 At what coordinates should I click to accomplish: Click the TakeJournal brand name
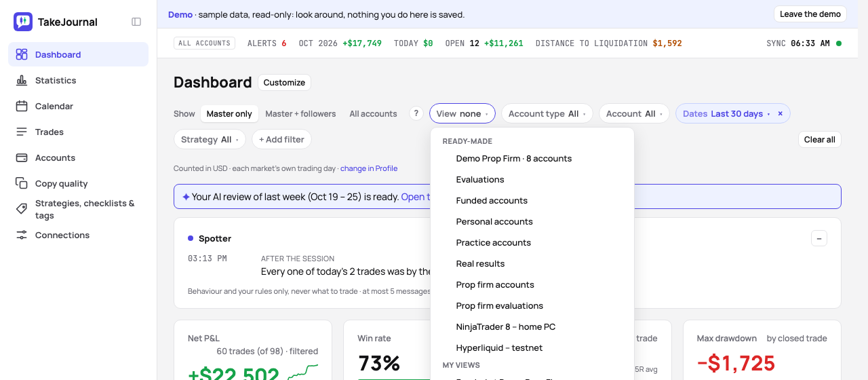[x=68, y=22]
